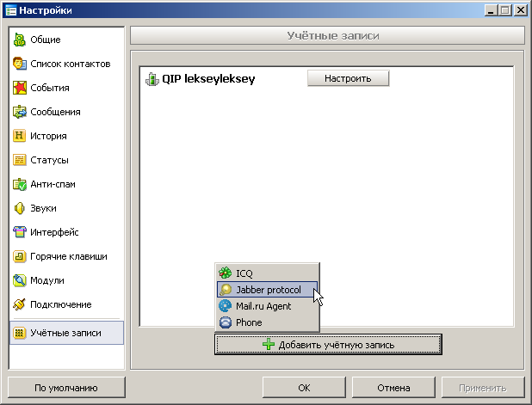Pick Mail.ru Agent from the account menu
This screenshot has width=532, height=405.
pyautogui.click(x=263, y=306)
